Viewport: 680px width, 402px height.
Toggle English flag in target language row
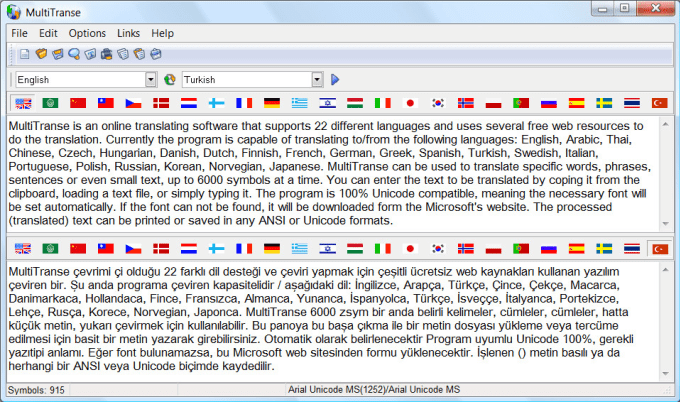23,249
